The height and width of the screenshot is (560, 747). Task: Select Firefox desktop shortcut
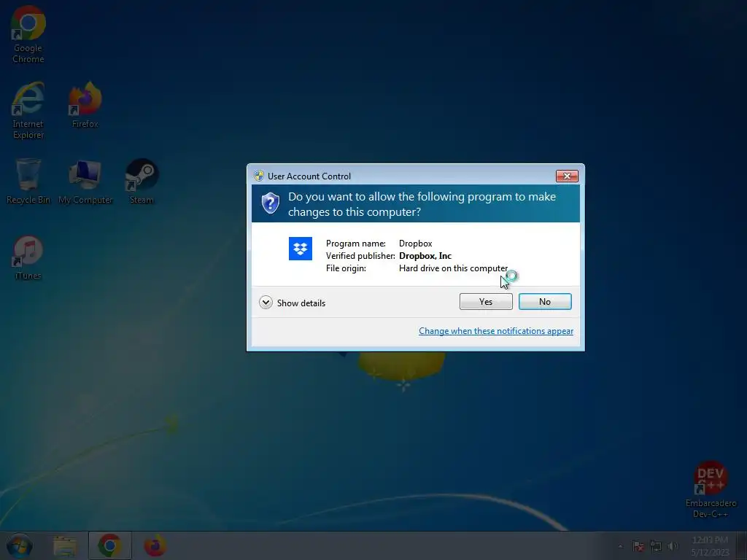(85, 105)
